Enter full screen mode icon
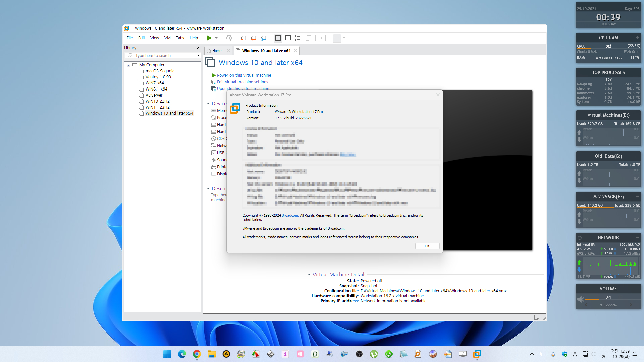The image size is (644, 362). click(x=298, y=38)
